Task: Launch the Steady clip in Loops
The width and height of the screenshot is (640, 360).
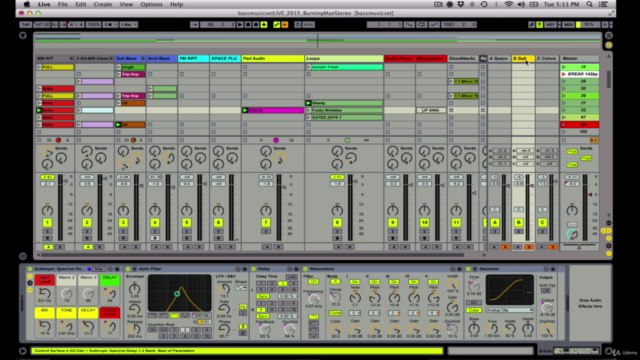Action: pyautogui.click(x=309, y=103)
